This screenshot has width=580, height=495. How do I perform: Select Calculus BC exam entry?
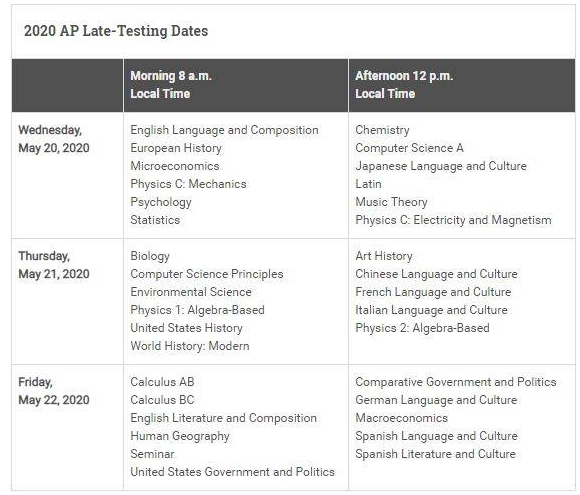[162, 400]
